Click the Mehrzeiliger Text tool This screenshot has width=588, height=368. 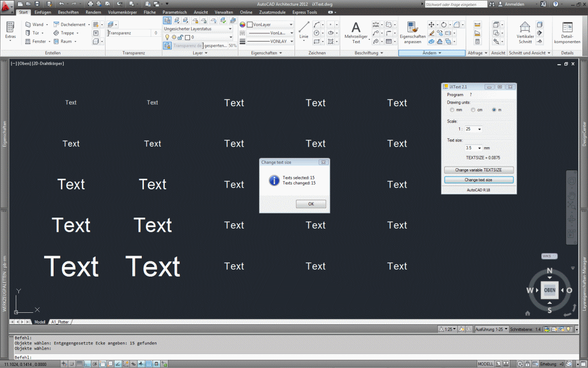[356, 32]
